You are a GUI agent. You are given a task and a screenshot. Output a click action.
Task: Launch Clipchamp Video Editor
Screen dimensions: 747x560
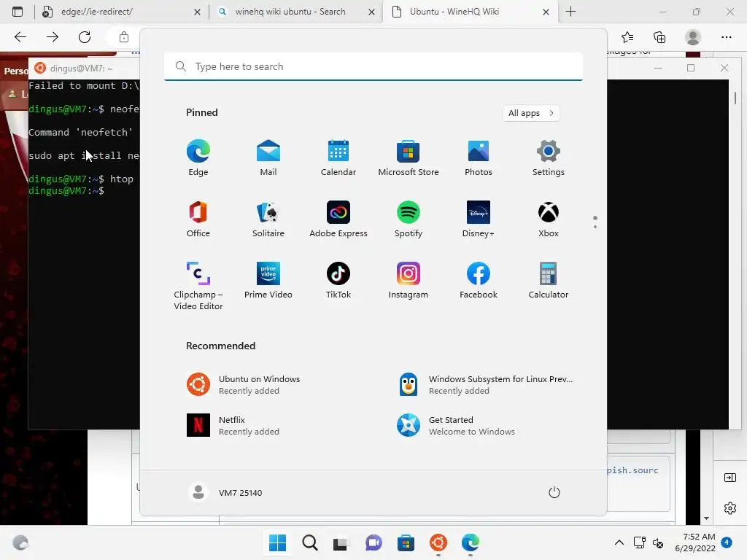(198, 286)
